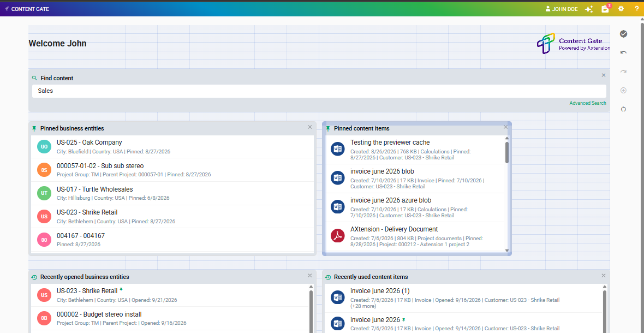This screenshot has height=333, width=644.
Task: Undo last layout change with the undo arrow
Action: tap(623, 52)
